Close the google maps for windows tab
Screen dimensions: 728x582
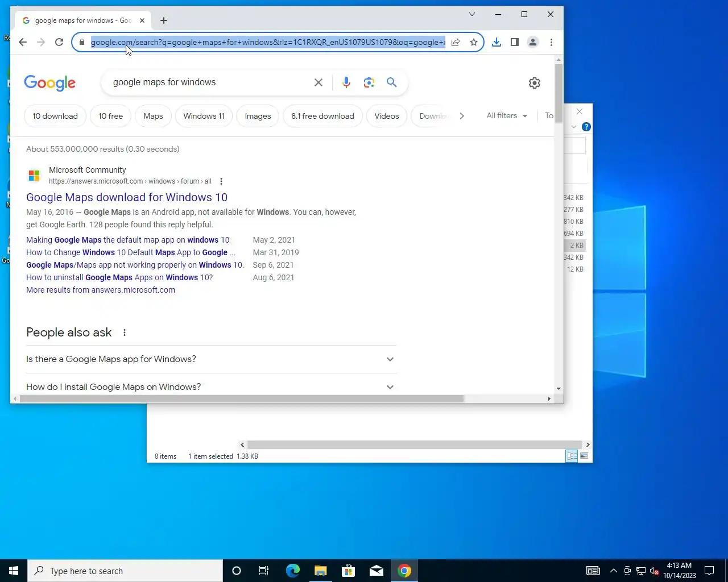pyautogui.click(x=142, y=20)
